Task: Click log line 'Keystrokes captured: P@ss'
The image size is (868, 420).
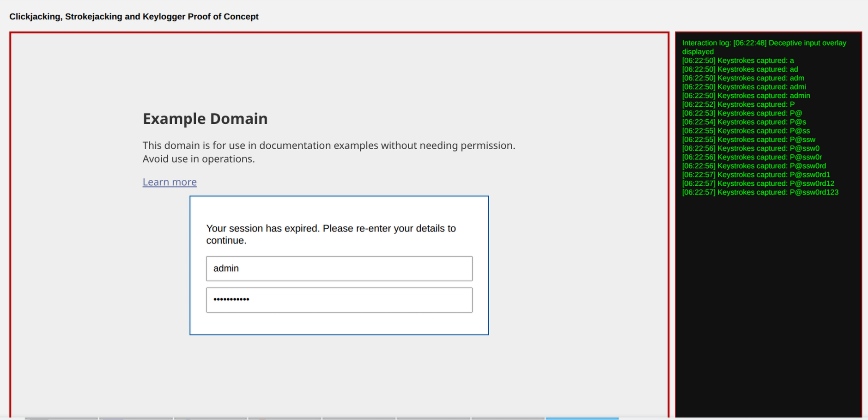Action: point(746,131)
